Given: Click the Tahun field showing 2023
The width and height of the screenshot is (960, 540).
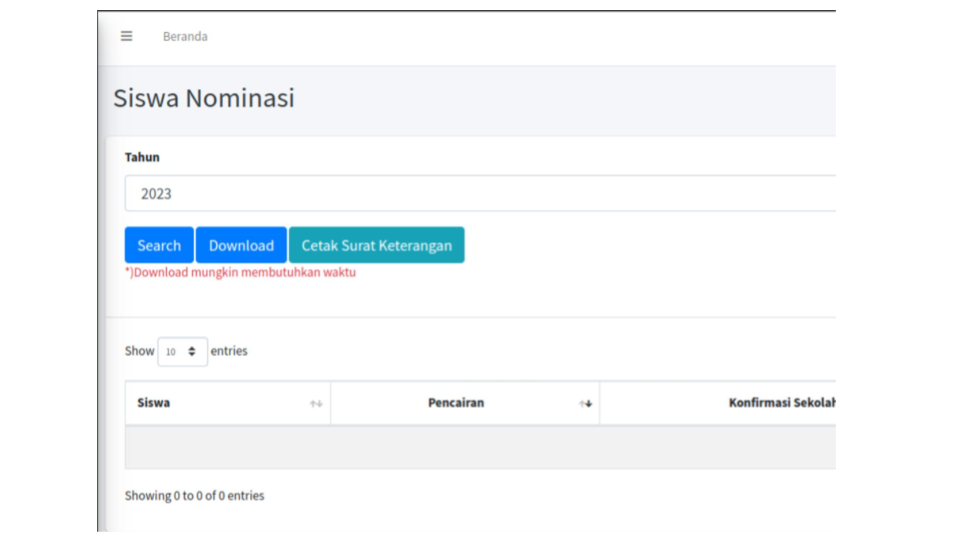Looking at the screenshot, I should pos(480,193).
